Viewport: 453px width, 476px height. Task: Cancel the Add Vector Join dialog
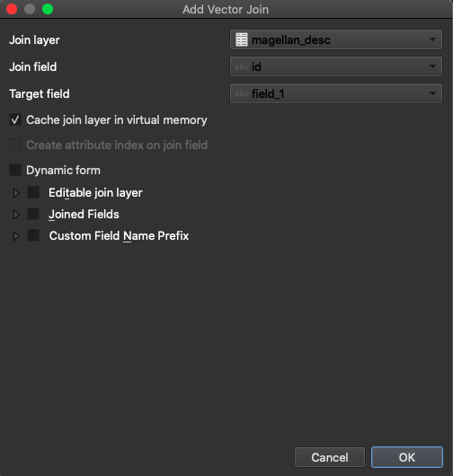(330, 457)
